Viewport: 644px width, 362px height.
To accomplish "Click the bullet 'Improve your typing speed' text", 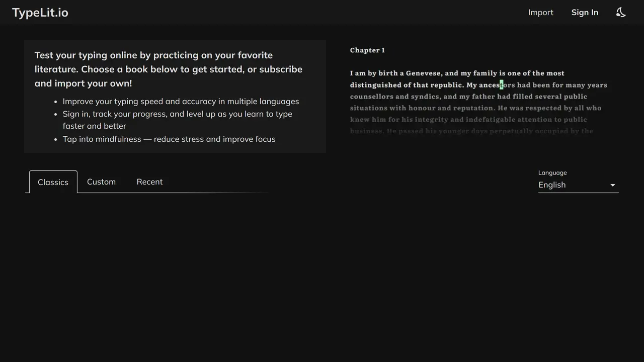I will pos(181,101).
